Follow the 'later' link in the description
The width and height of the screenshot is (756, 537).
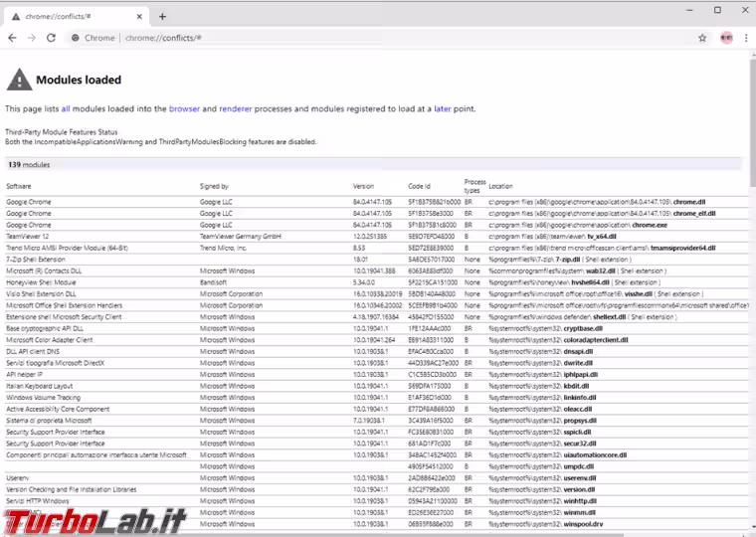tap(443, 108)
